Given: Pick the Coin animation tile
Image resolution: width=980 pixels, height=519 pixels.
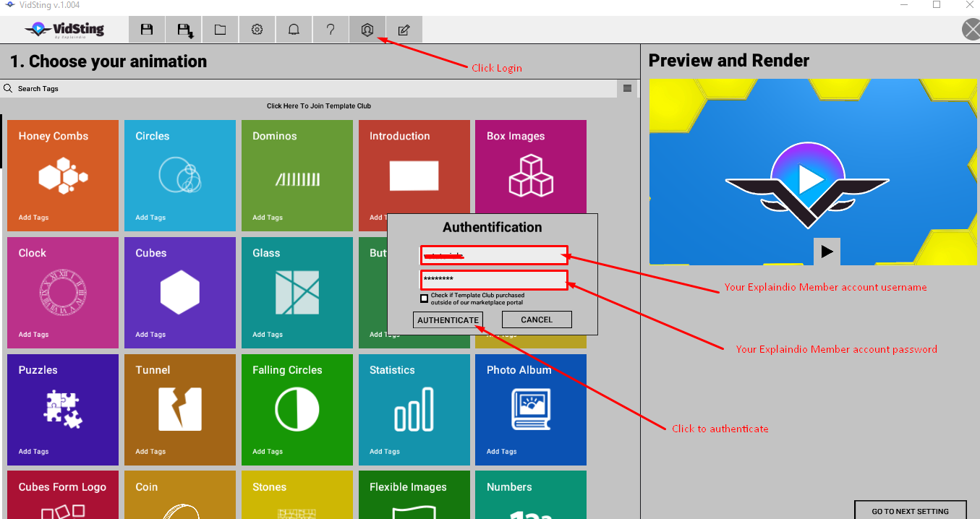Looking at the screenshot, I should click(180, 495).
